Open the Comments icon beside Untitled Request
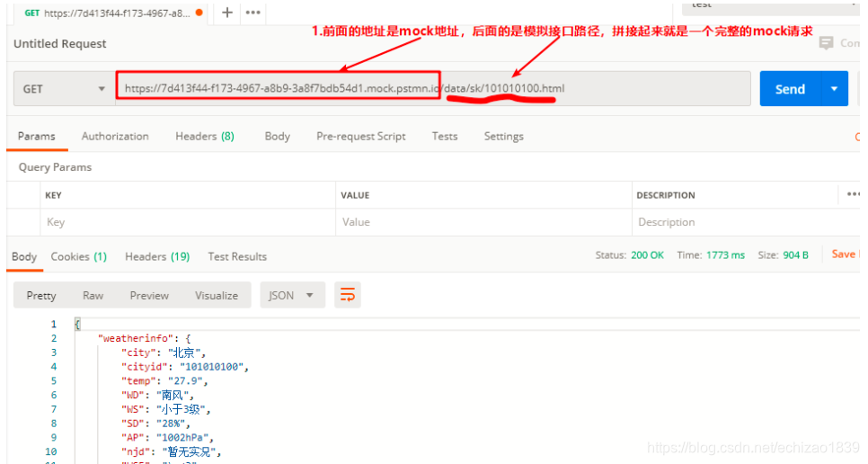 [x=826, y=43]
